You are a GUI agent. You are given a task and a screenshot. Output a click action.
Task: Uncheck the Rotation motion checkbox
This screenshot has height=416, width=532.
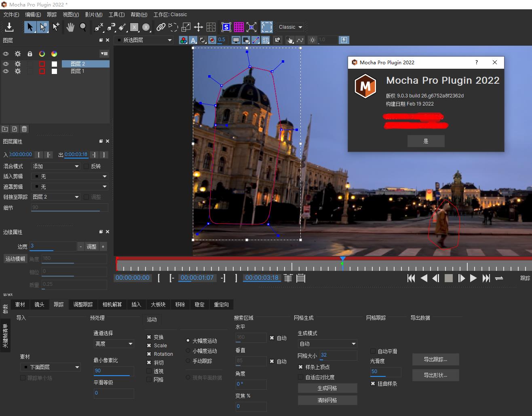point(149,354)
